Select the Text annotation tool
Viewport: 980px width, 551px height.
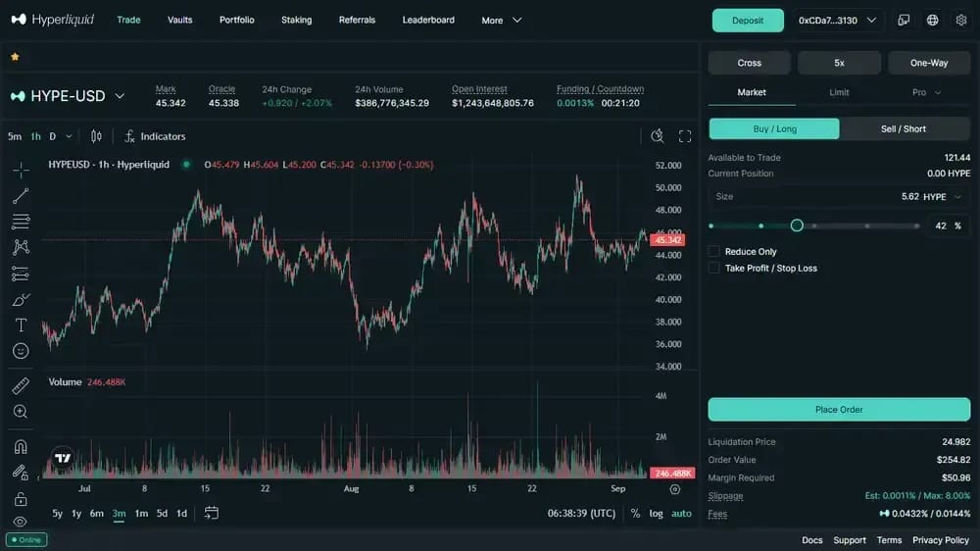click(x=21, y=326)
